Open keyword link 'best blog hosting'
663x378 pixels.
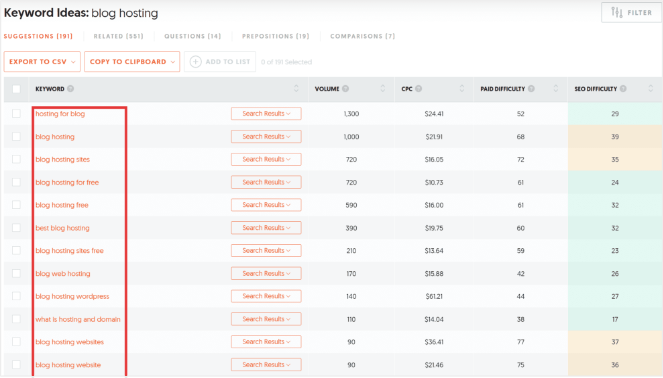(x=63, y=228)
